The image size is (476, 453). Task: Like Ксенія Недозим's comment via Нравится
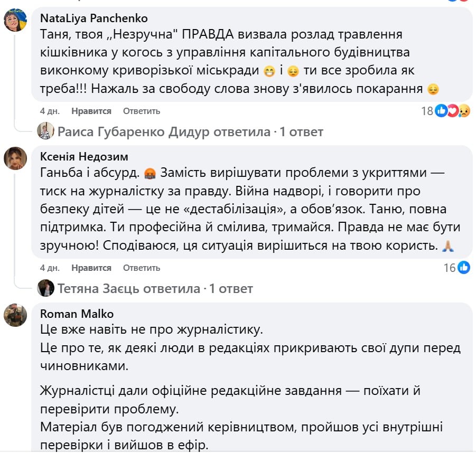tap(91, 268)
